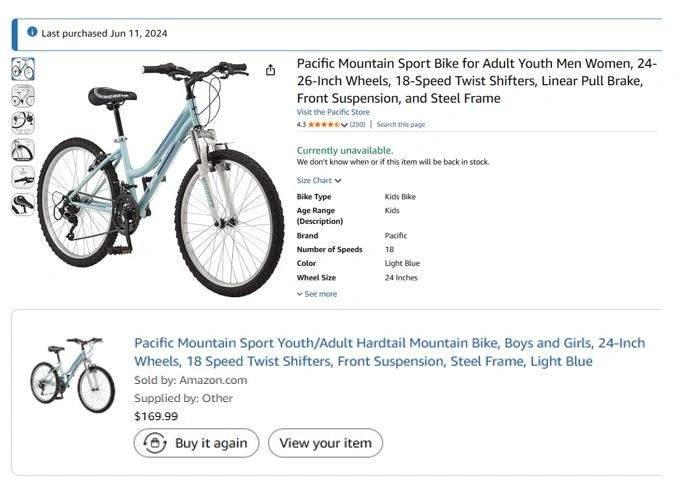Open the rating breakdown chevron next to stars

click(344, 125)
